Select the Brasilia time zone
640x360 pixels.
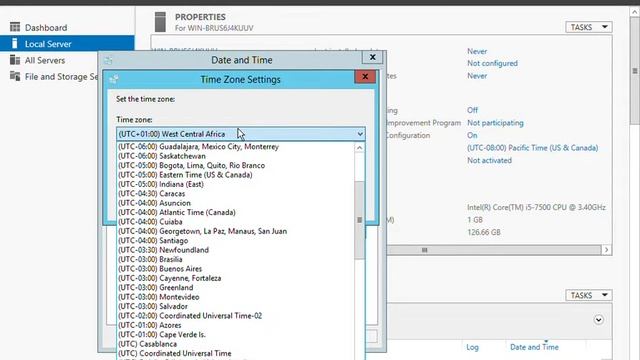point(150,259)
